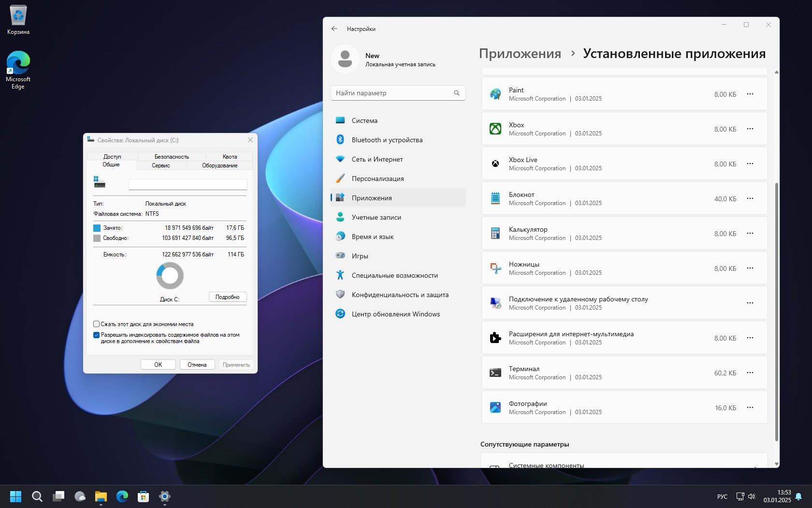Switch to the Доступ tab

(x=112, y=156)
